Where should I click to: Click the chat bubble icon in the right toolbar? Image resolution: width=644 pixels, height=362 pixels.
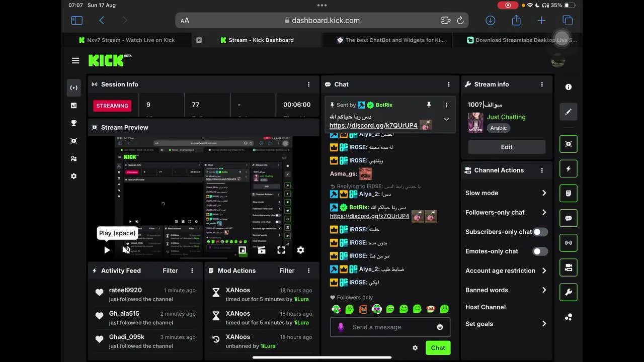tap(569, 218)
